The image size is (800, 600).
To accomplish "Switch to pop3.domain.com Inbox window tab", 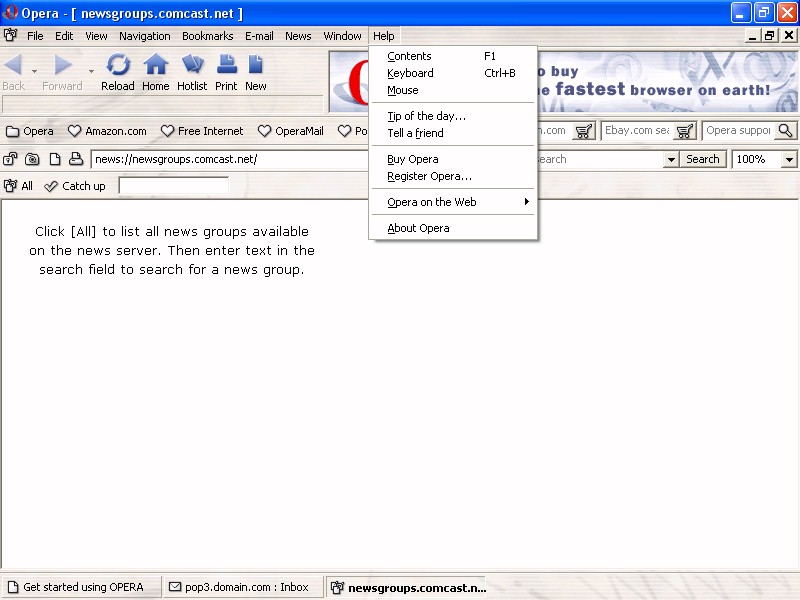I will pyautogui.click(x=240, y=587).
